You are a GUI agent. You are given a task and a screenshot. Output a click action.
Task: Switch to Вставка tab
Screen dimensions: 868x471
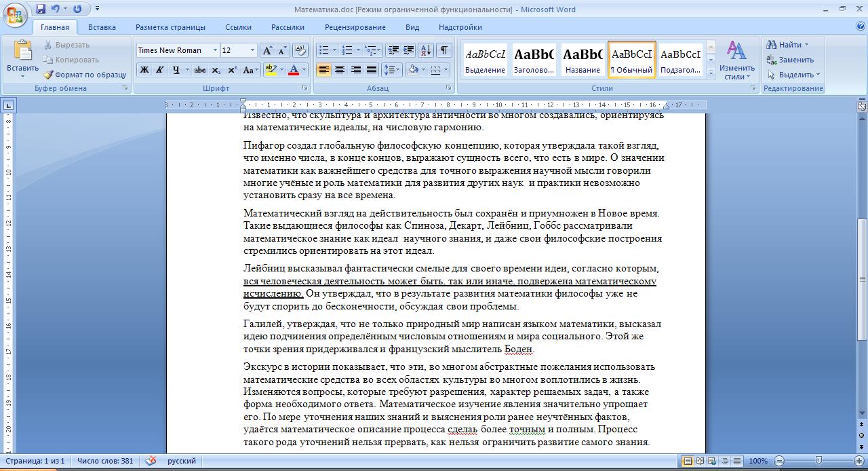(x=102, y=27)
